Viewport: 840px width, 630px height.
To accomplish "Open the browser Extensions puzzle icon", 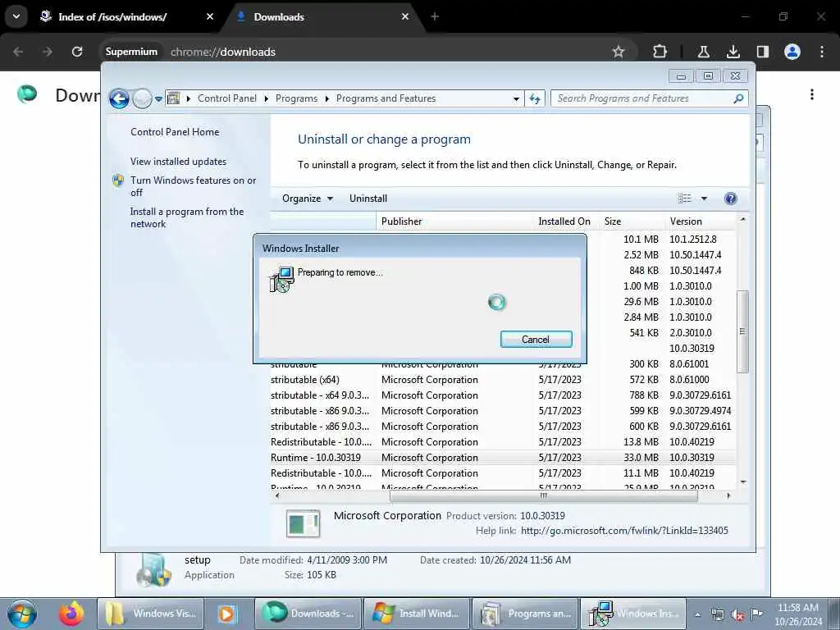I will click(x=660, y=52).
